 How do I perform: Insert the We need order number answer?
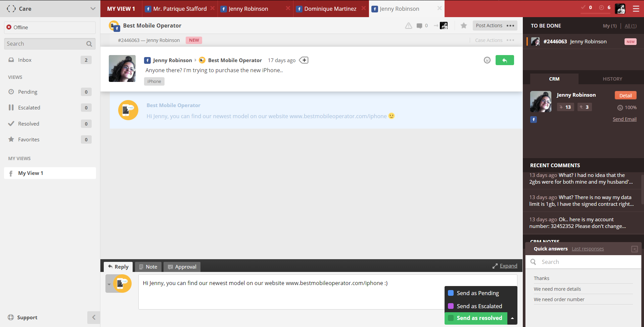click(x=583, y=299)
